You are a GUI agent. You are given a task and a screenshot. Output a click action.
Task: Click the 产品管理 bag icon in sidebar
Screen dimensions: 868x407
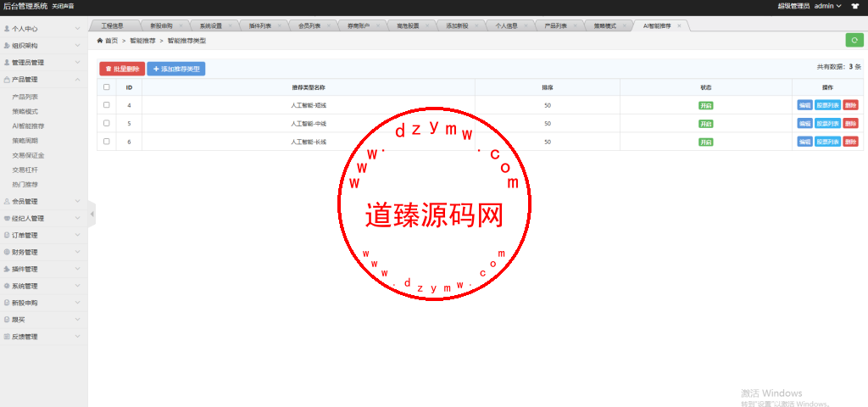7,79
